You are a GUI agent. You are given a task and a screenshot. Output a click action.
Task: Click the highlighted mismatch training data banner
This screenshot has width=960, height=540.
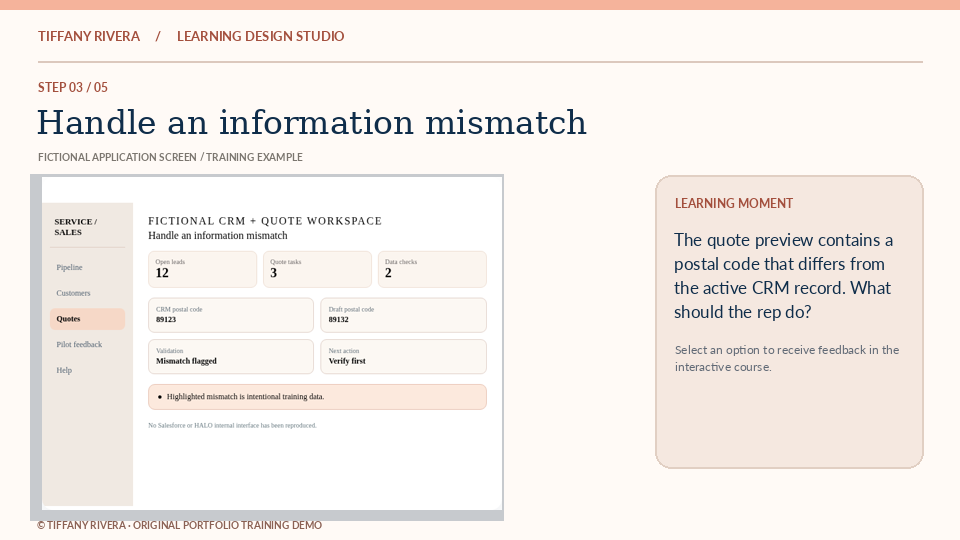click(x=317, y=397)
